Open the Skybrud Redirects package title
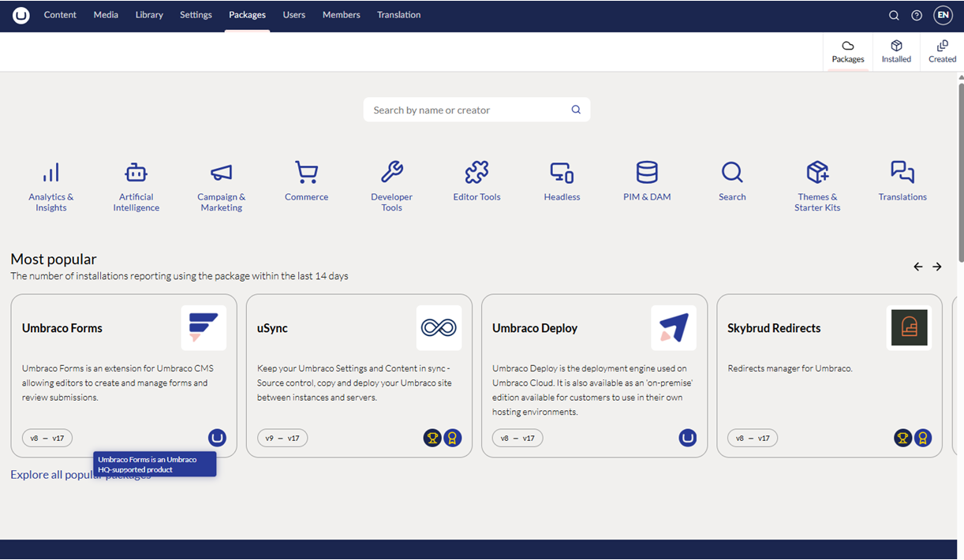The height and width of the screenshot is (560, 964). 774,328
